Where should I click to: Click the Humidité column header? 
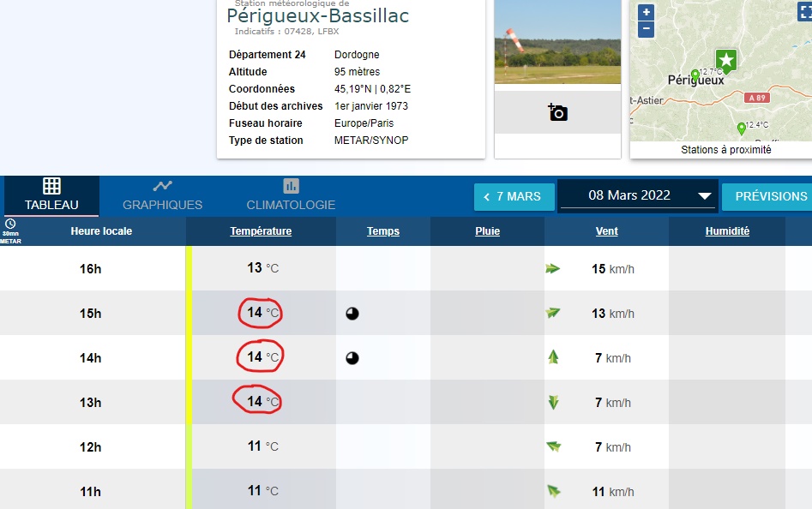(x=727, y=231)
